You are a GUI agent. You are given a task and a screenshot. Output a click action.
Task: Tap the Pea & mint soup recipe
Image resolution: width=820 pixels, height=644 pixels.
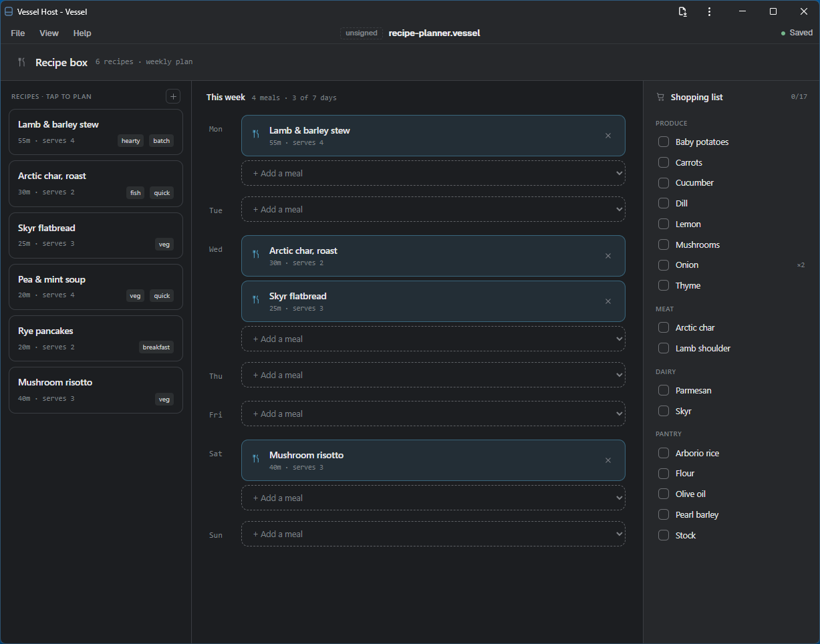tap(96, 287)
